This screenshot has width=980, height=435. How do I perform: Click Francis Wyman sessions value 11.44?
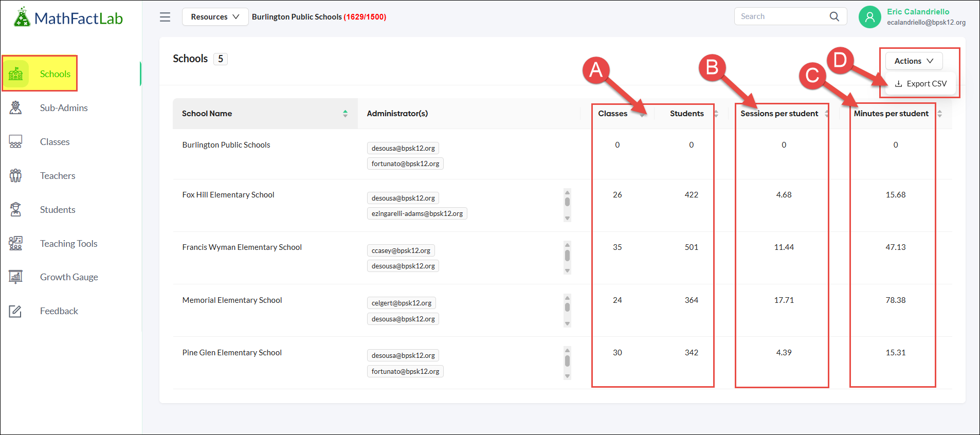tap(784, 247)
